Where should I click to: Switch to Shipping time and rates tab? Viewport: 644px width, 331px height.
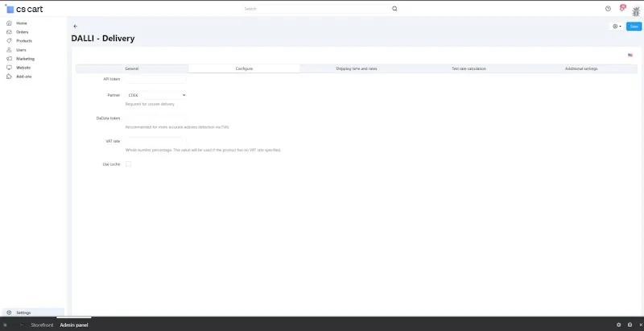pyautogui.click(x=356, y=68)
